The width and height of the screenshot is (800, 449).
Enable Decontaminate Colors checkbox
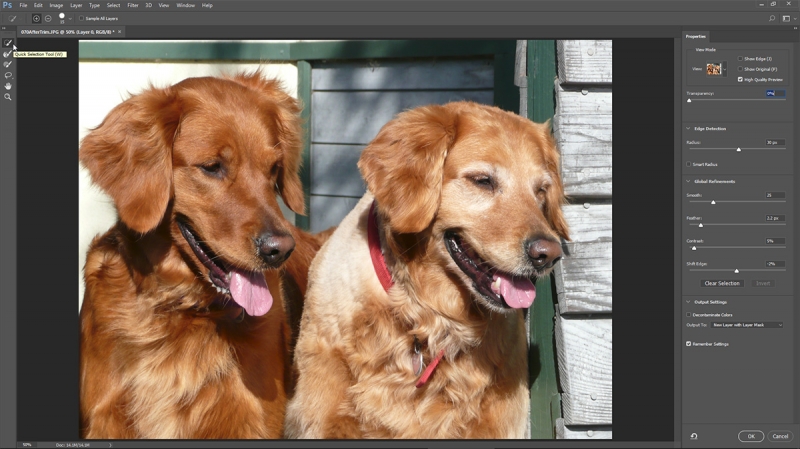(x=689, y=315)
